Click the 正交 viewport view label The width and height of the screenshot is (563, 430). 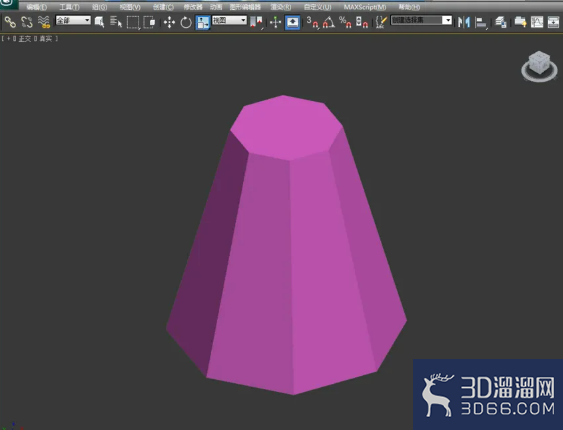click(x=25, y=38)
